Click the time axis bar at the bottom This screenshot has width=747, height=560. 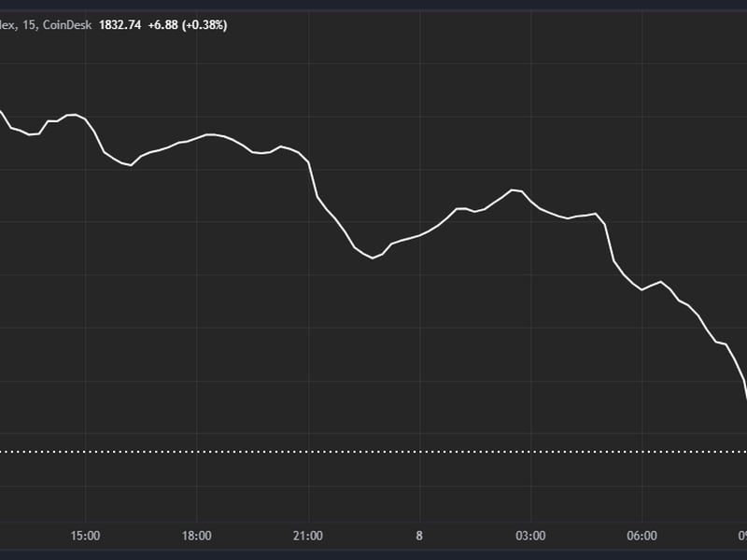click(373, 537)
